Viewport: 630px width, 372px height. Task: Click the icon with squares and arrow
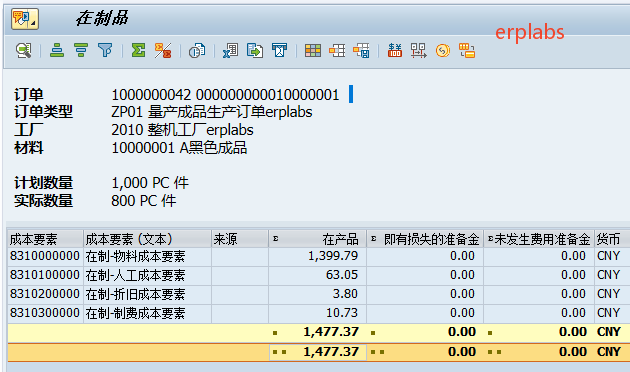tap(419, 51)
